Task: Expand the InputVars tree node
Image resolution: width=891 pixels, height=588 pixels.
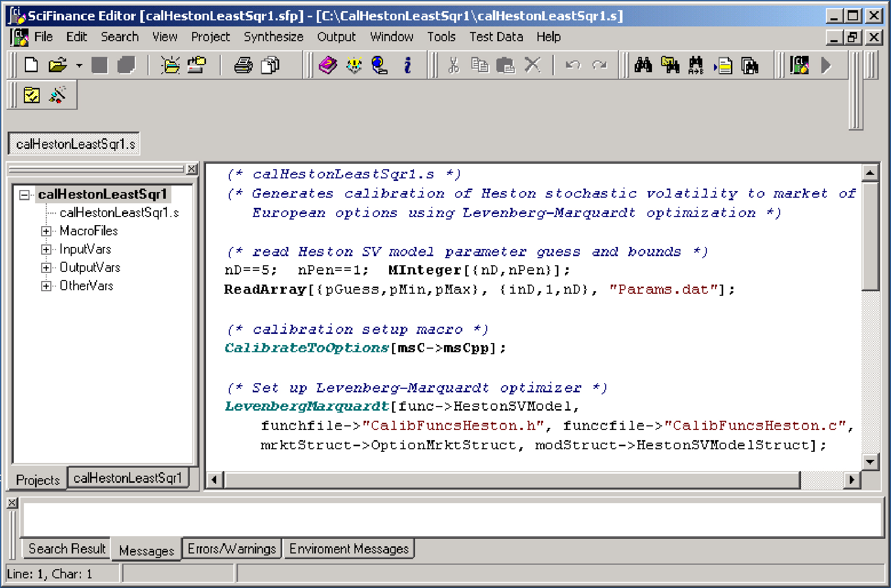Action: 46,250
